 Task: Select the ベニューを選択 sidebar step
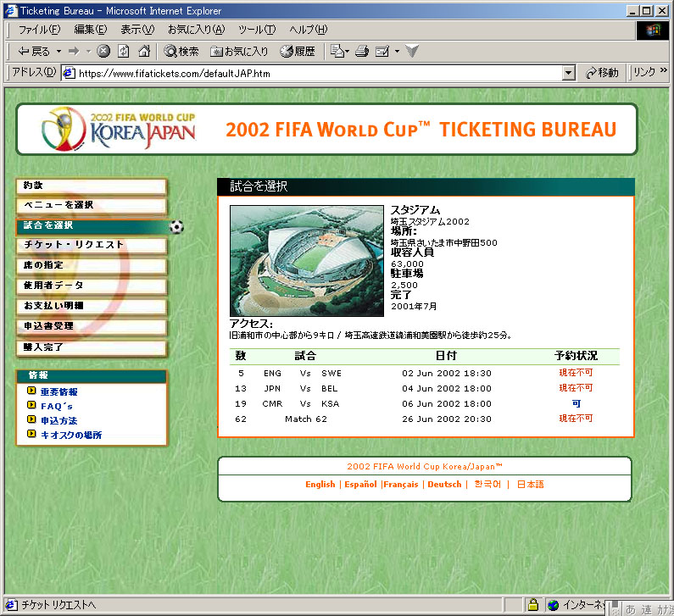coord(91,205)
